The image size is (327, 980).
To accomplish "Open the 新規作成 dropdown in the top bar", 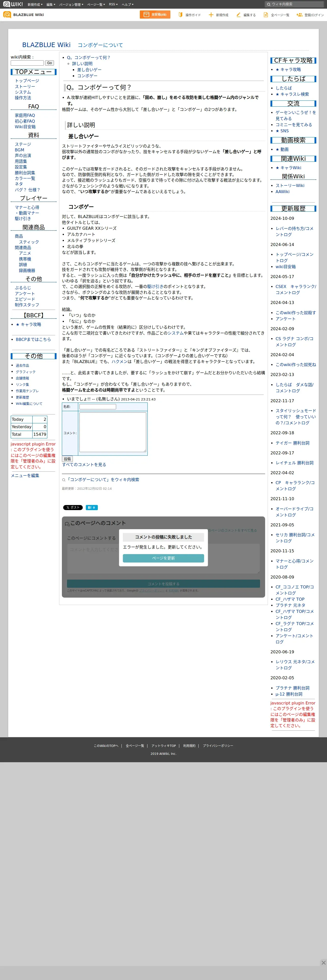I will tap(35, 5).
